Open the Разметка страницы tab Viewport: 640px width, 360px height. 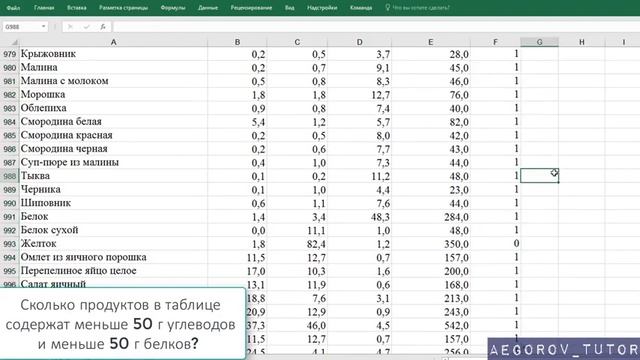point(123,8)
